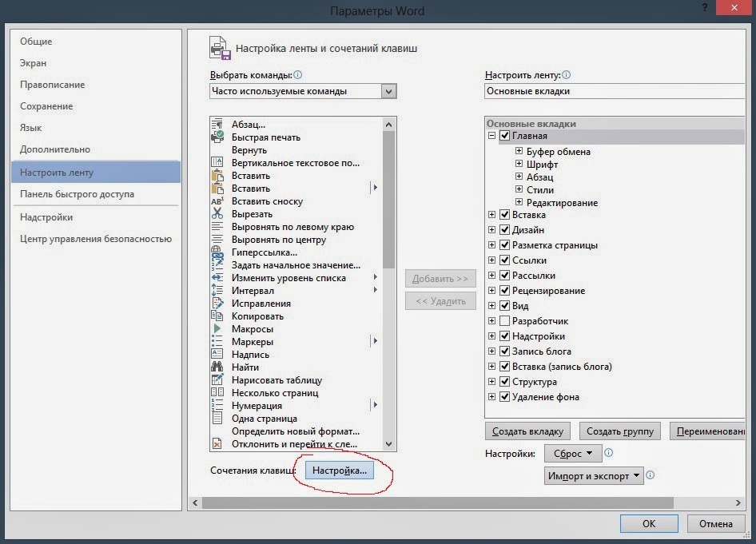Choose the Выровнять по центру icon
The image size is (756, 544).
click(217, 239)
